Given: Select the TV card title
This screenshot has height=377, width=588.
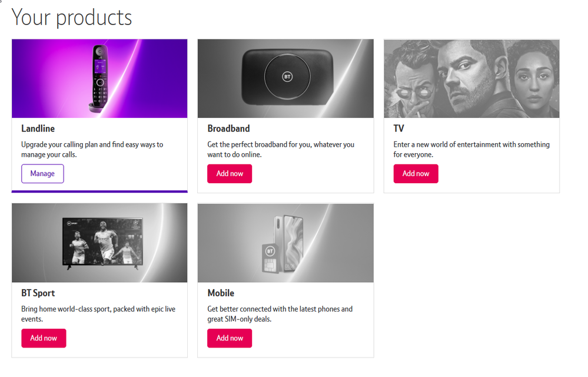Looking at the screenshot, I should (x=399, y=128).
